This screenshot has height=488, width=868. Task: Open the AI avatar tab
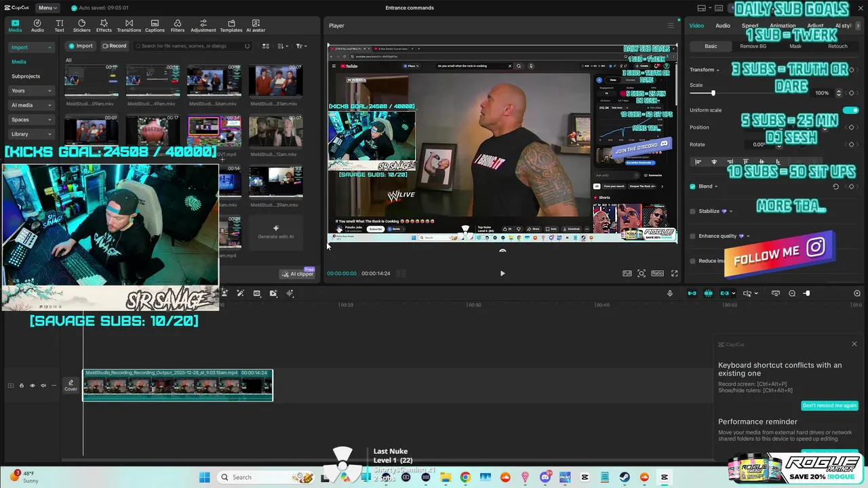(x=256, y=26)
